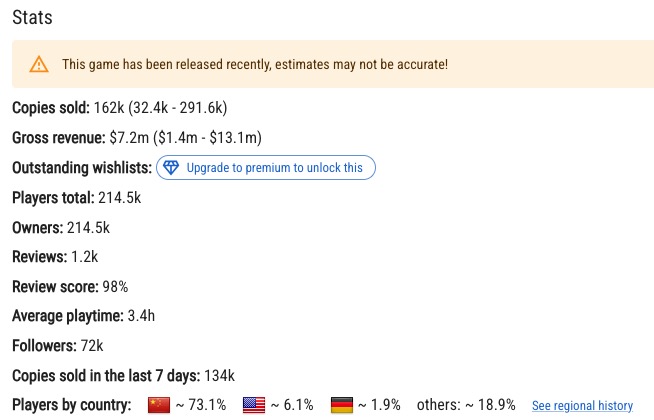Click the 'Reviews' 1.2k stat
Viewport: 654px width, 420px height.
click(x=55, y=257)
